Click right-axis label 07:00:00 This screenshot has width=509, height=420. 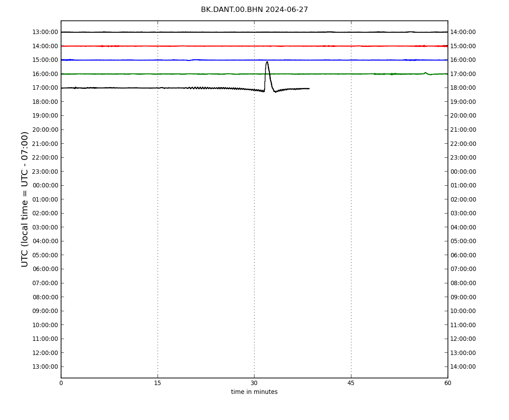463,269
